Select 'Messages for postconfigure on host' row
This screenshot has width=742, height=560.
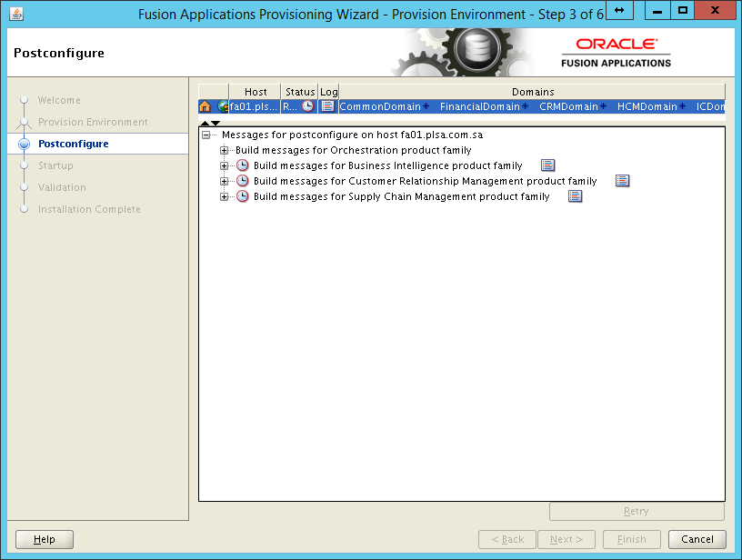352,135
